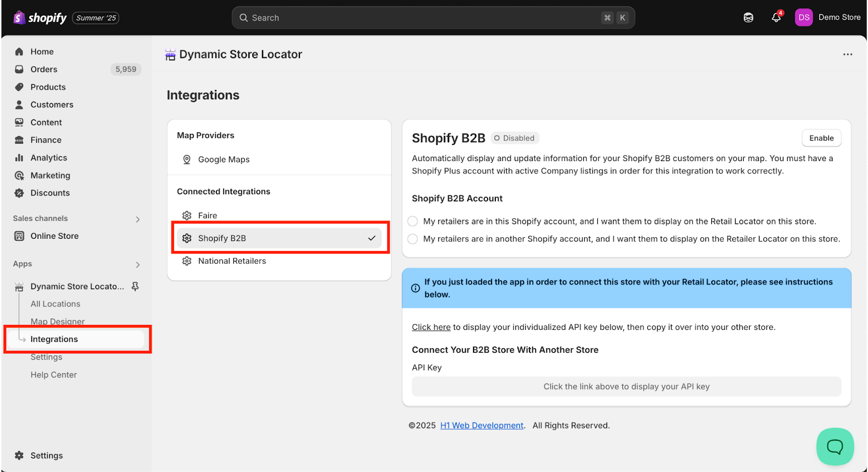868x472 pixels.
Task: Click the Settings label at sidebar bottom
Action: click(x=47, y=456)
